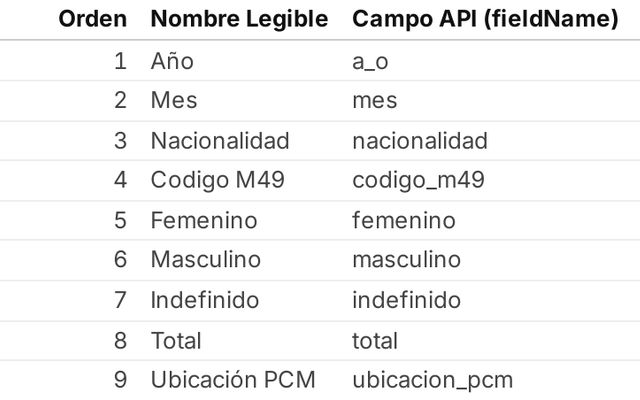
Task: Select the ubicacion_pcm field cell
Action: (432, 380)
